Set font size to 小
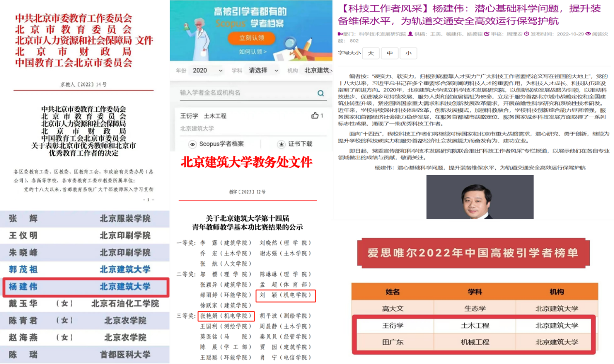Viewport: 614px width, 364px height. (x=409, y=53)
